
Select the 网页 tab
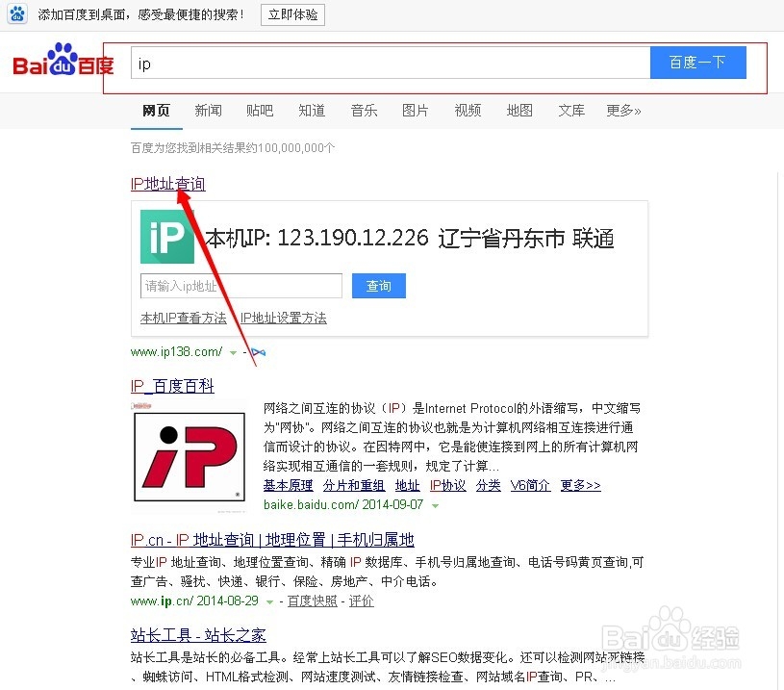[x=156, y=111]
